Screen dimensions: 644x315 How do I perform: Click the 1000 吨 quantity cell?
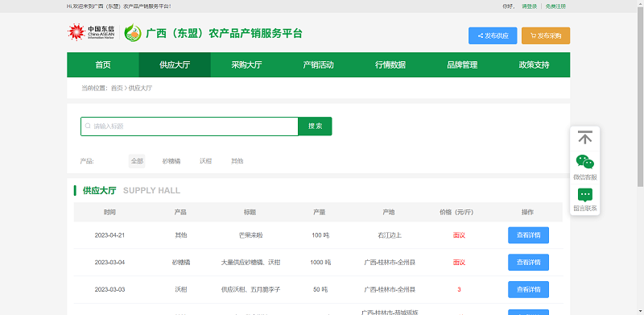click(320, 263)
